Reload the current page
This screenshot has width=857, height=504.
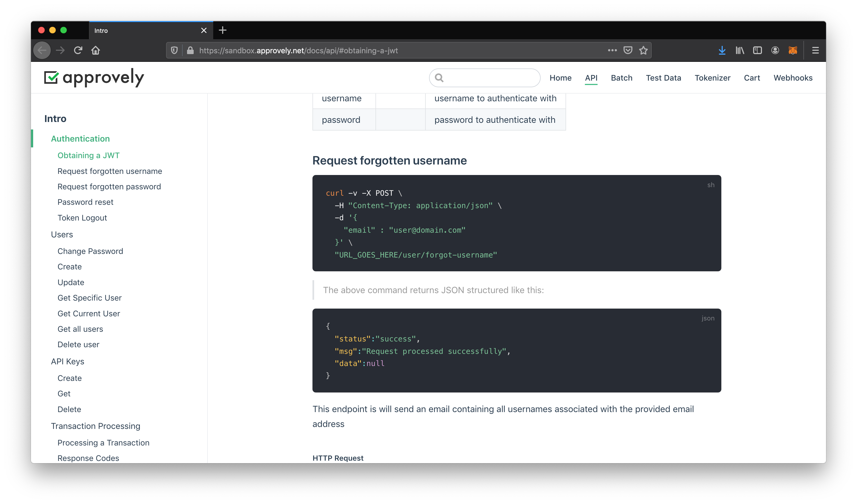78,50
